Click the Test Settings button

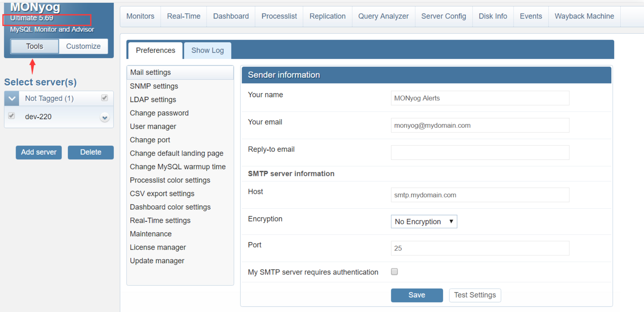pos(475,295)
